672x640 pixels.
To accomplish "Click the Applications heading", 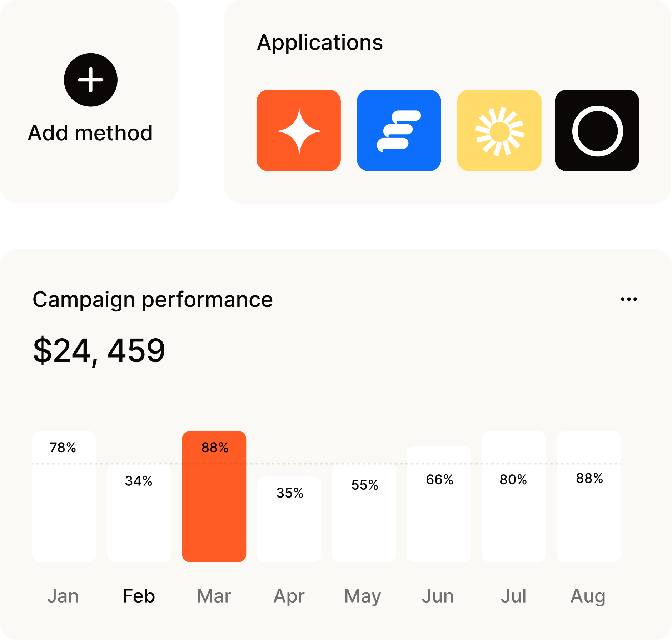I will (x=320, y=43).
